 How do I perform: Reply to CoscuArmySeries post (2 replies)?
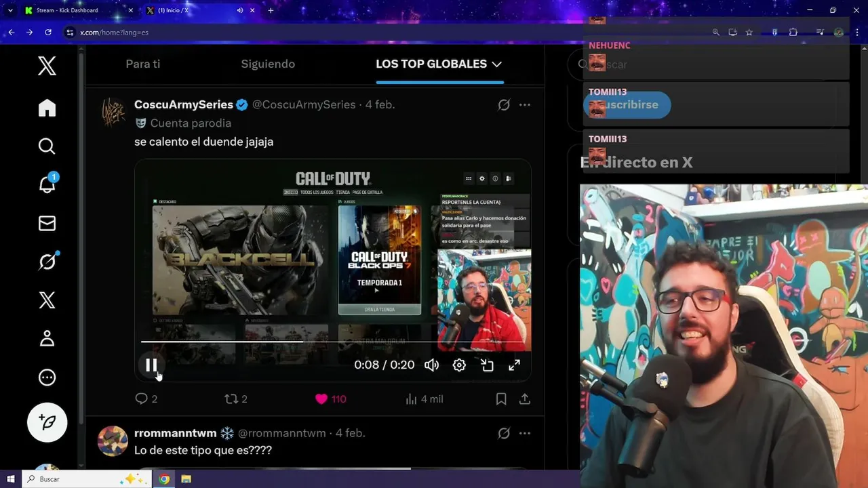146,399
